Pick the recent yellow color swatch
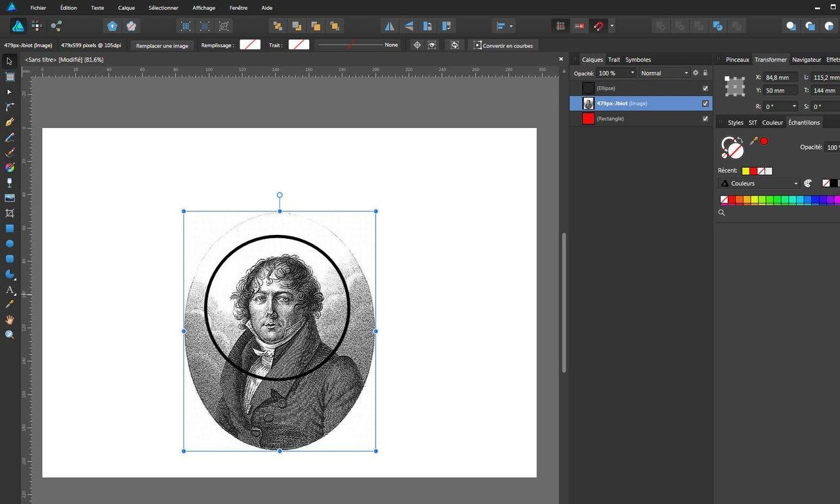This screenshot has width=840, height=504. 745,171
